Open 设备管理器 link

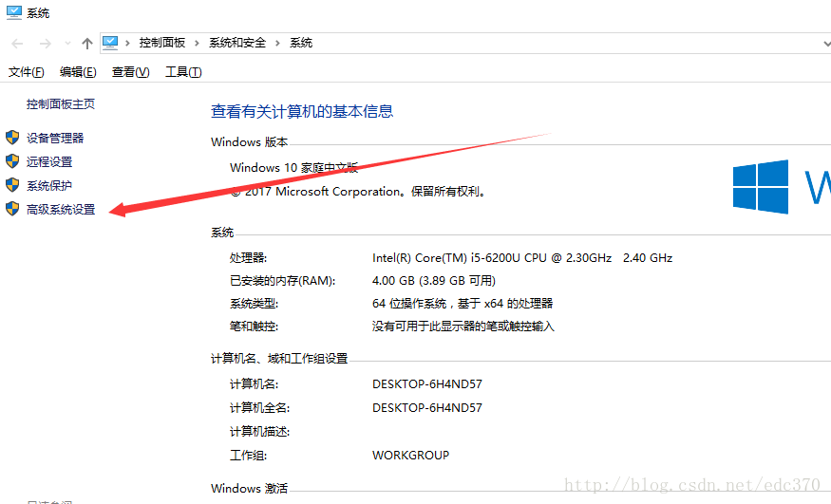pos(55,139)
